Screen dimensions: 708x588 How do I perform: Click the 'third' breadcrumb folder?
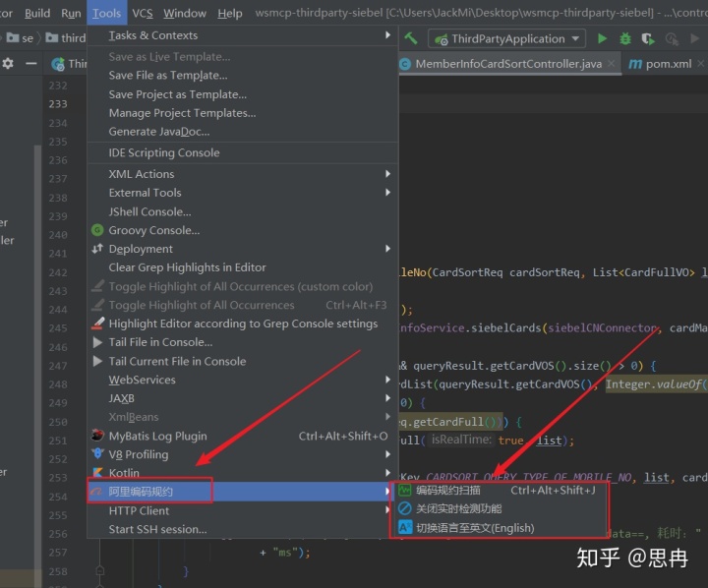[66, 38]
